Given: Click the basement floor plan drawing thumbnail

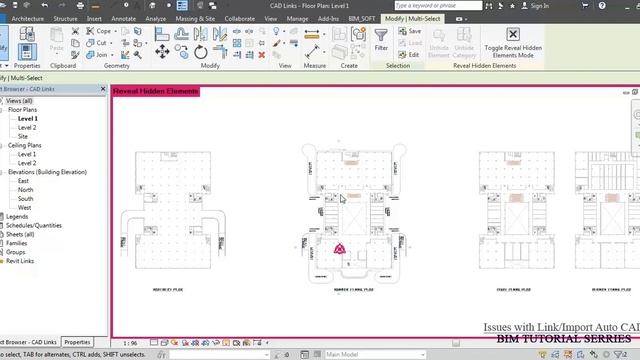Looking at the screenshot, I should (x=173, y=210).
